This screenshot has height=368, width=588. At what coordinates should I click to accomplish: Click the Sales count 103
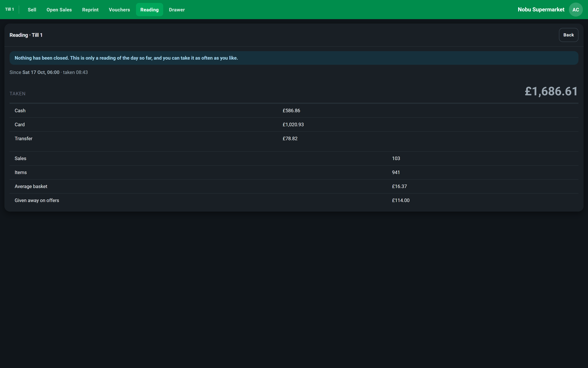(396, 158)
